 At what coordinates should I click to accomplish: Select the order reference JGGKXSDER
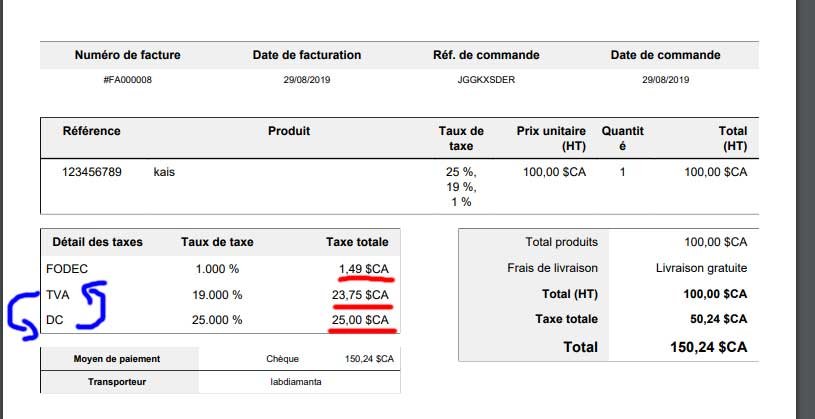pos(487,80)
